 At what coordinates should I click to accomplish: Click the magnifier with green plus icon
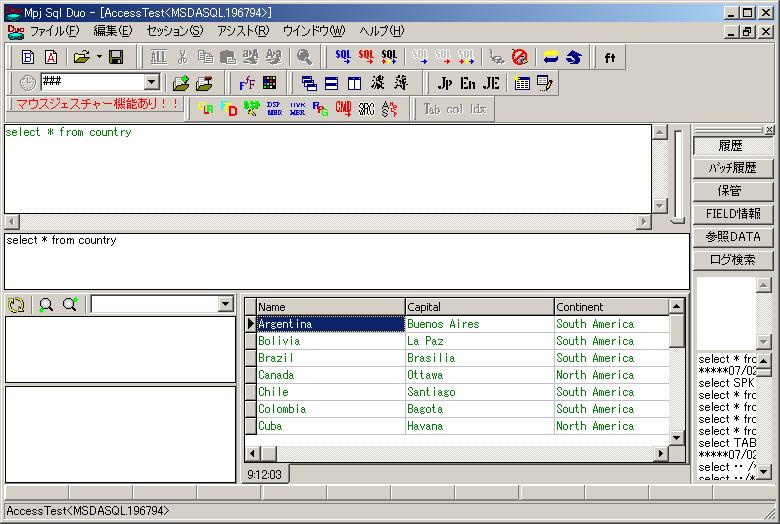(70, 305)
